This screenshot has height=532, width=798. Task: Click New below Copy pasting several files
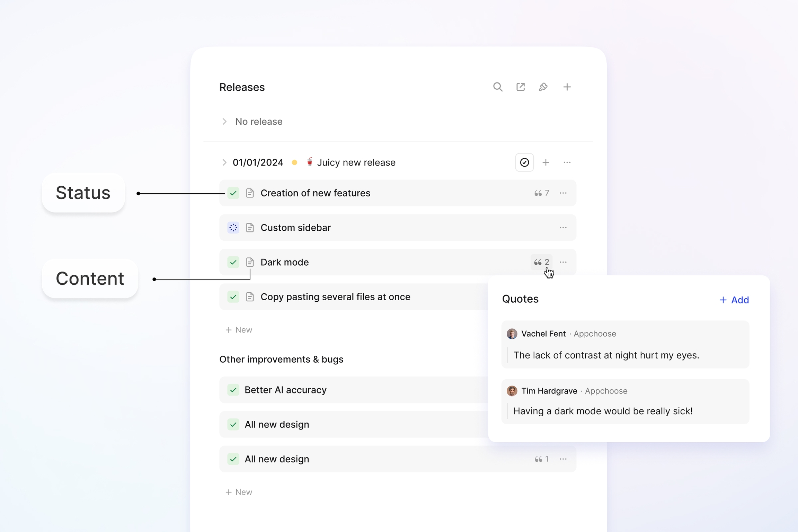(x=239, y=330)
